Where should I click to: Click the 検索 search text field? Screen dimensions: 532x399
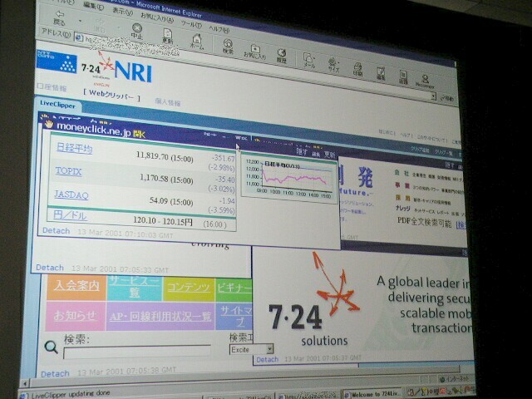[137, 352]
